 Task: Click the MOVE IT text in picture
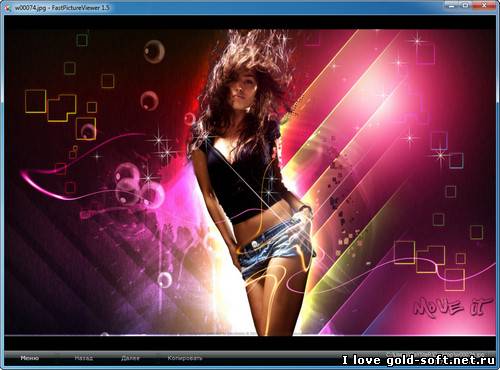pos(453,307)
